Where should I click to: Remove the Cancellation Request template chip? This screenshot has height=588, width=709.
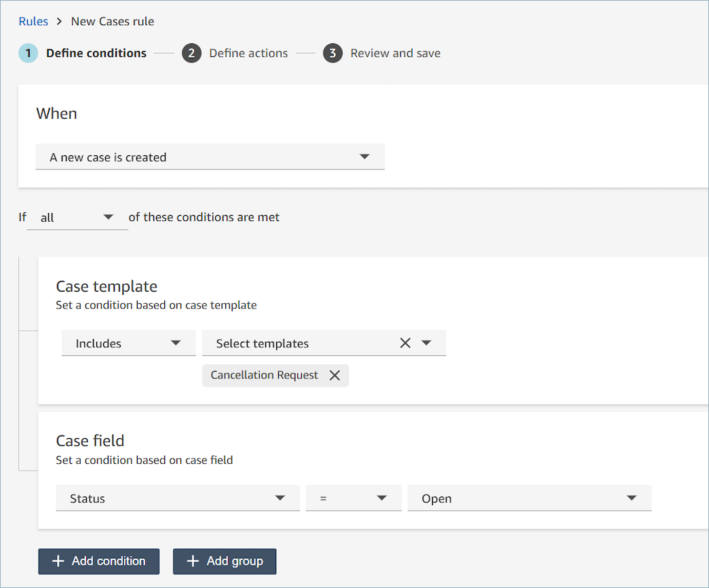(x=334, y=376)
